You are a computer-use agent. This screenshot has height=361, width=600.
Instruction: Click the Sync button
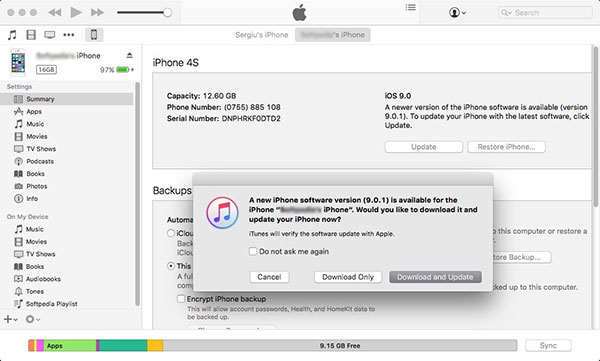(548, 346)
